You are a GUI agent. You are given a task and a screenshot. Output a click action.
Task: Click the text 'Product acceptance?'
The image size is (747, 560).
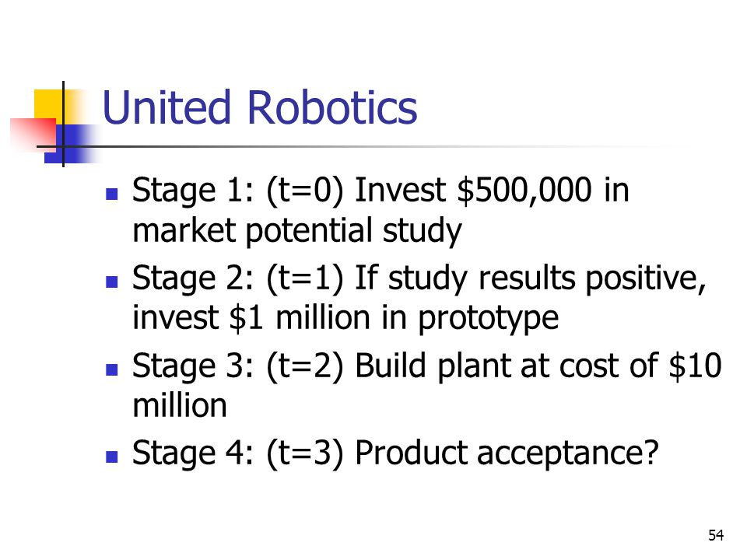507,453
